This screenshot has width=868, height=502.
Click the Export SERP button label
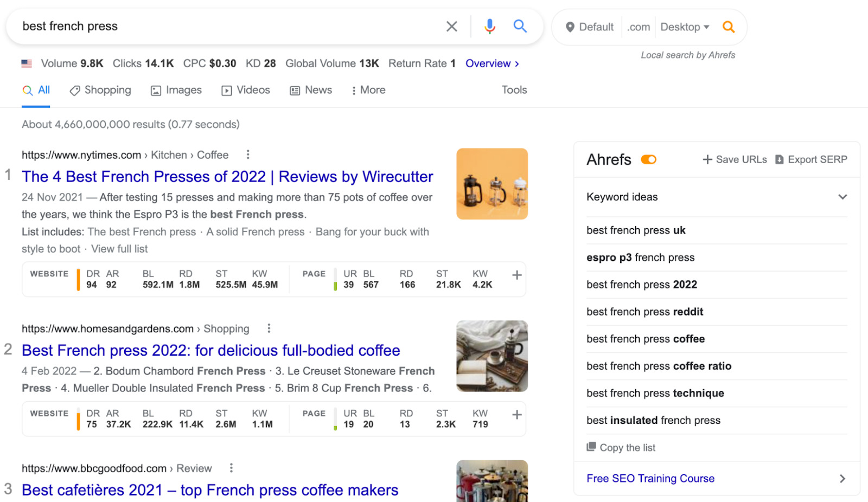point(818,159)
